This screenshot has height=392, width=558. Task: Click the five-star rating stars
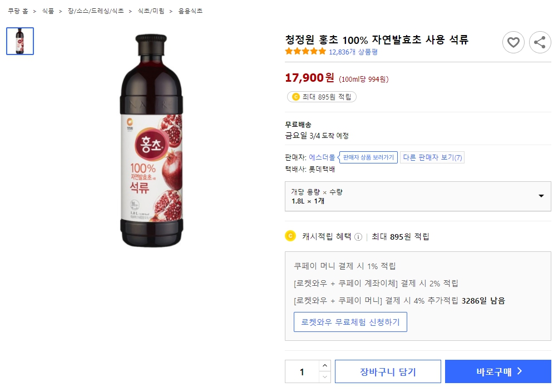click(x=305, y=50)
